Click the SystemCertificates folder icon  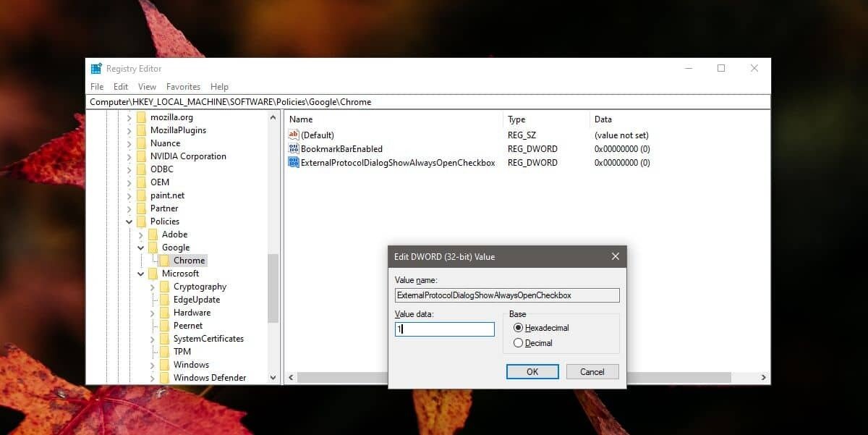tap(165, 339)
